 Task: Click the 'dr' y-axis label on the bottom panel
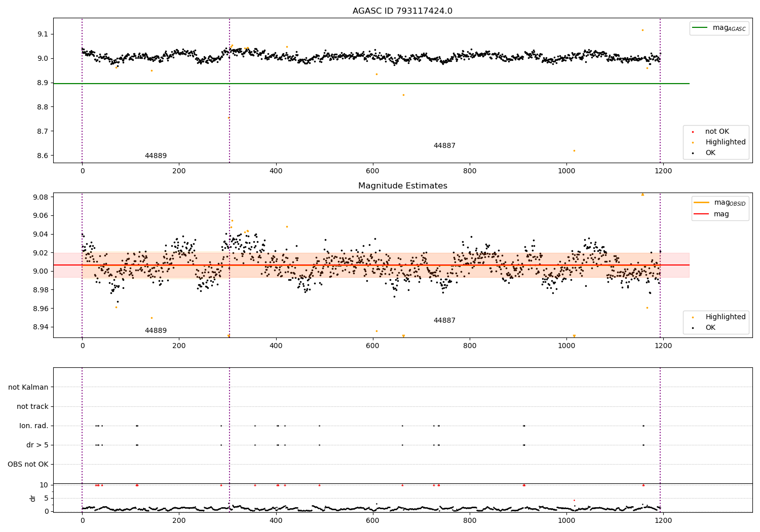pyautogui.click(x=33, y=498)
